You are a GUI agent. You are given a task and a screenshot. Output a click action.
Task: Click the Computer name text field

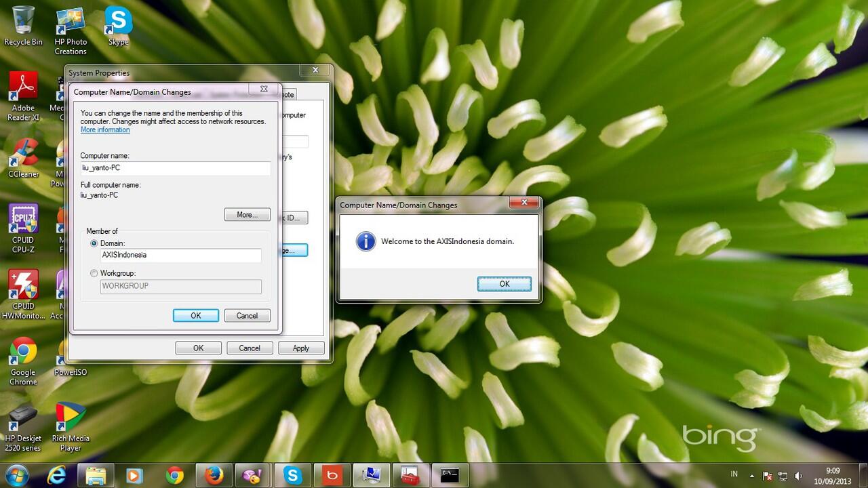tap(176, 169)
